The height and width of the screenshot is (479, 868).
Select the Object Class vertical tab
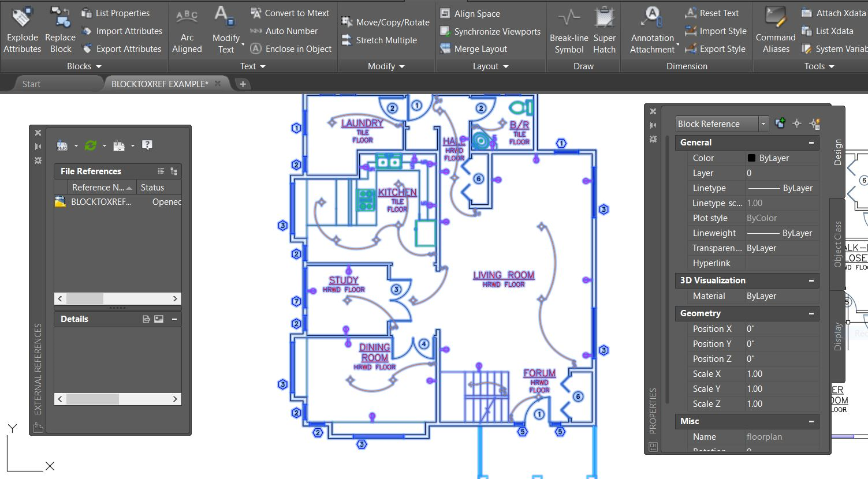[x=837, y=244]
